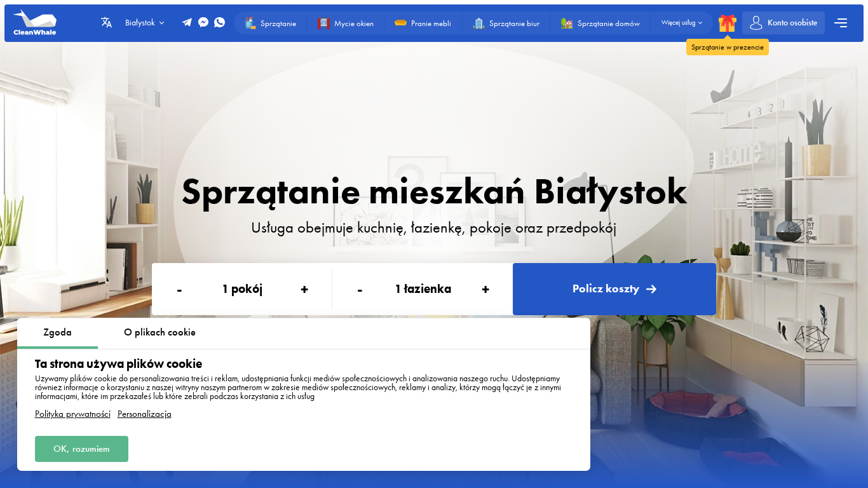
Task: Open the hamburger menu icon
Action: 841,23
